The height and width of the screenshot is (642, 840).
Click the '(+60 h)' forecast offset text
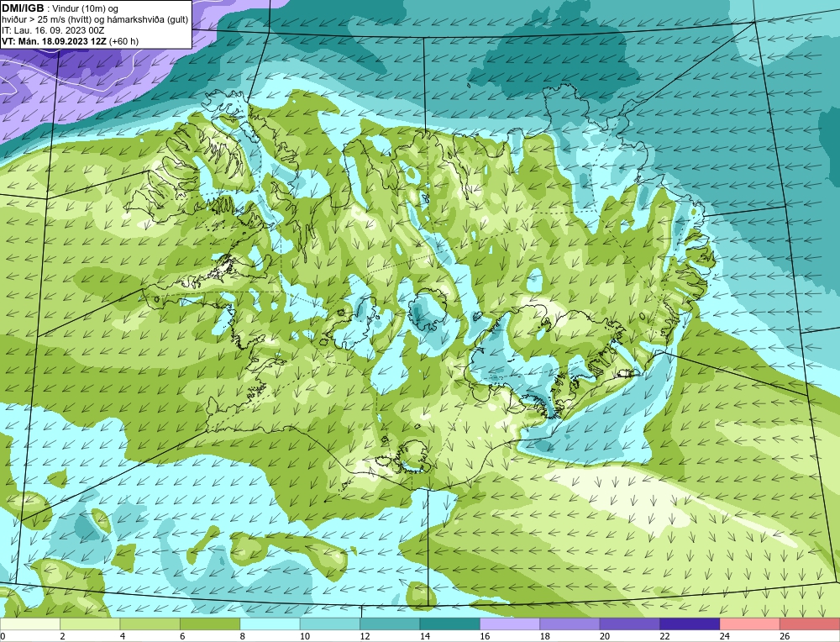pyautogui.click(x=123, y=41)
